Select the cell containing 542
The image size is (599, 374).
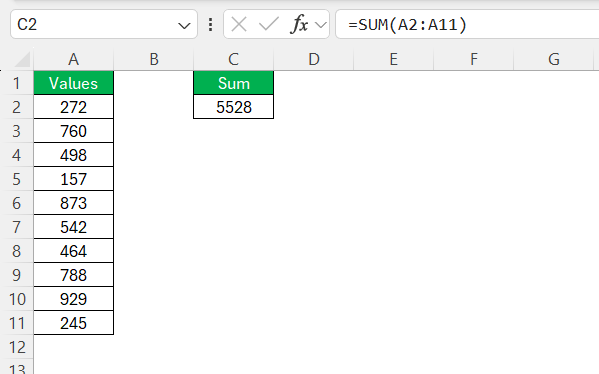coord(73,227)
